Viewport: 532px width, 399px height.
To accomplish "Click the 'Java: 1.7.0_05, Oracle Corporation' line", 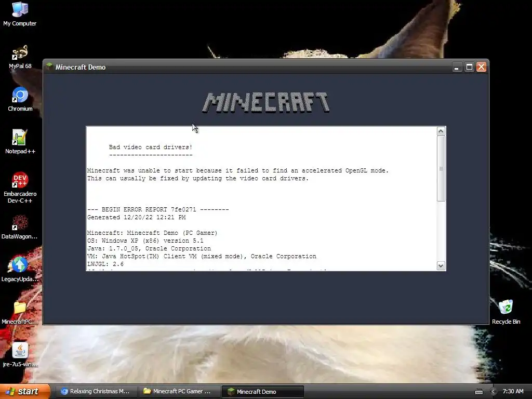I will point(149,248).
